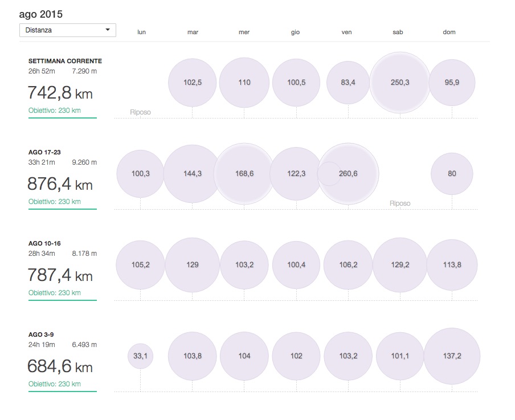
Task: Open the 83,4 km Friday activity
Action: pos(348,82)
